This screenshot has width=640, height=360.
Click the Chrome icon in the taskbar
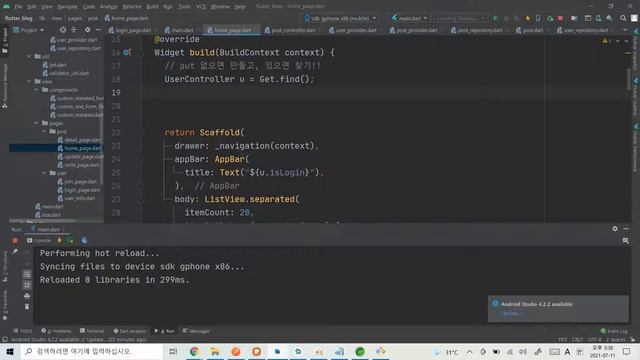coord(194,351)
